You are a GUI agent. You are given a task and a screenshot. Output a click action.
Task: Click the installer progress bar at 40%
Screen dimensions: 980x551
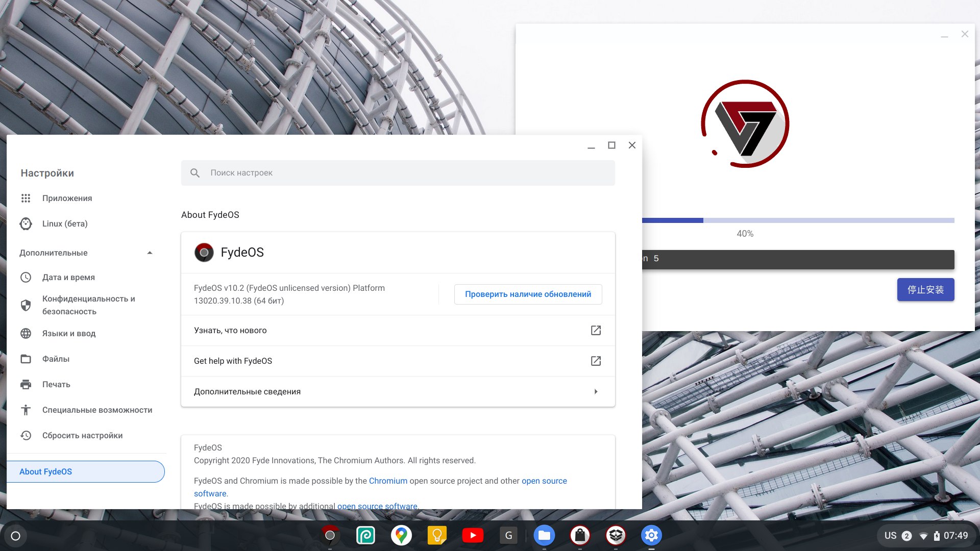click(798, 220)
